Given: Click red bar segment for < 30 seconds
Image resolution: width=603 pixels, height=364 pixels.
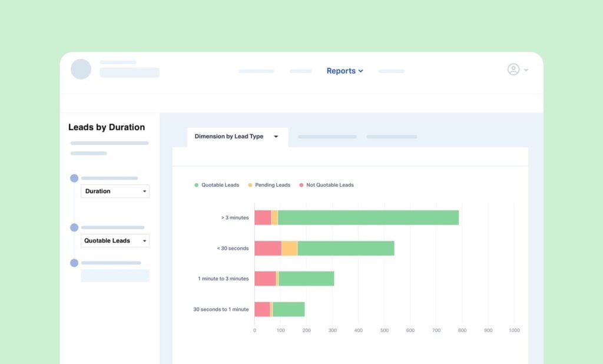Looking at the screenshot, I should point(268,248).
